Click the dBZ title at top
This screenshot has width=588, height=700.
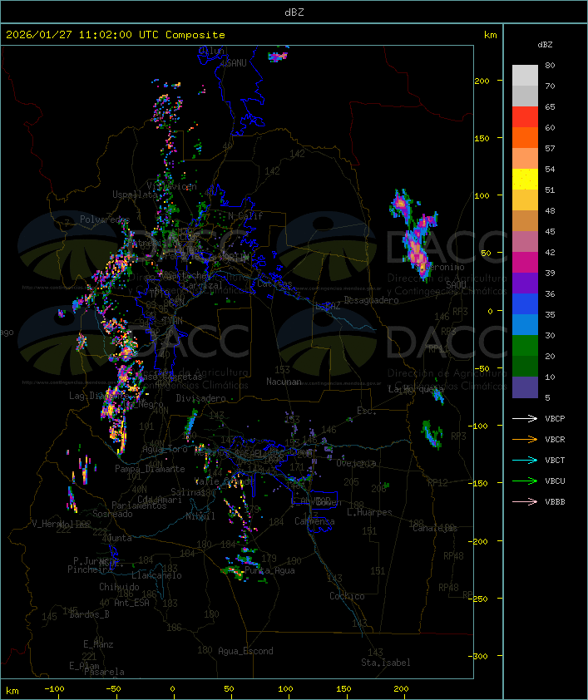[294, 12]
